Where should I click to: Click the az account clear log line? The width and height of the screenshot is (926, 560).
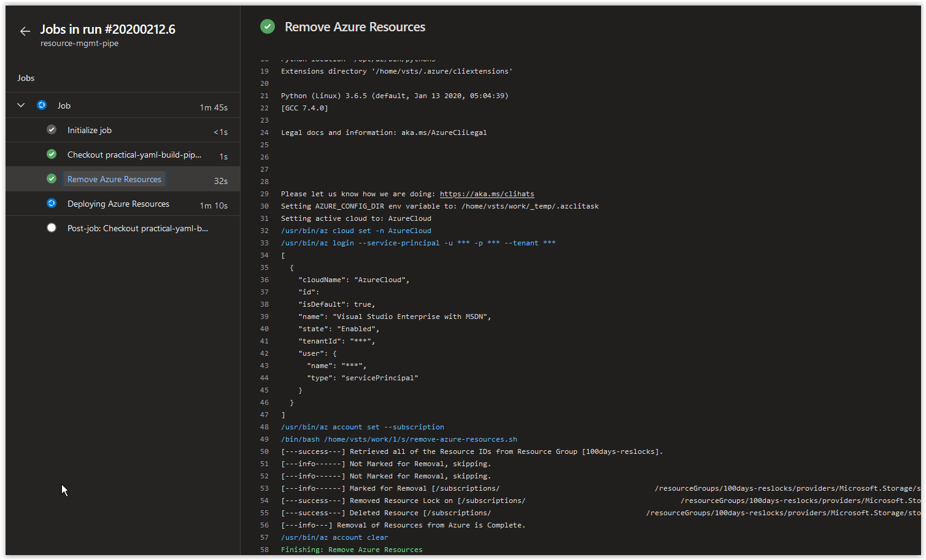point(334,537)
